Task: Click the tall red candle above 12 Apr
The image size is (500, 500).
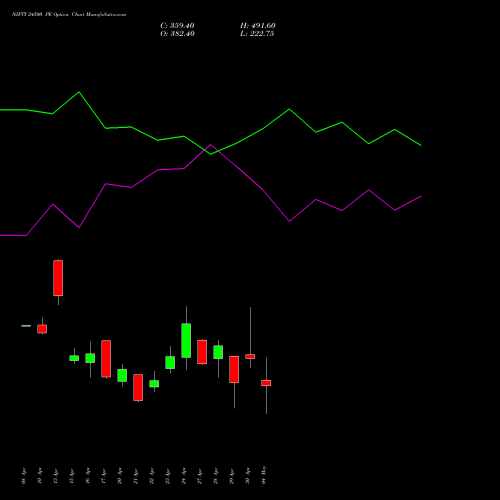Action: [x=58, y=278]
